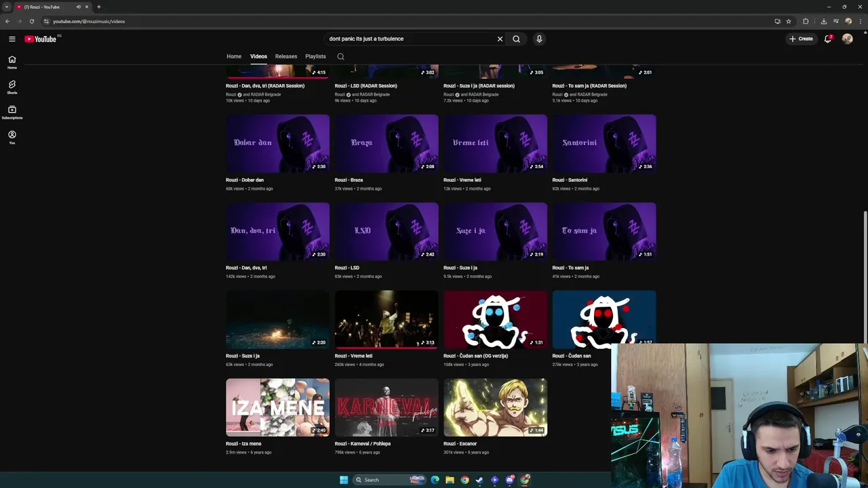The height and width of the screenshot is (488, 868).
Task: Install app icon in address bar
Action: coord(777,21)
